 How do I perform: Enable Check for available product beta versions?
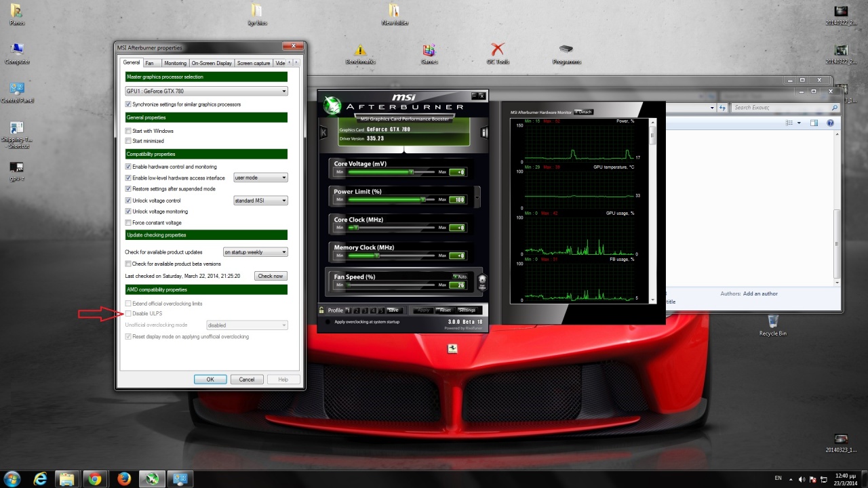tap(128, 264)
